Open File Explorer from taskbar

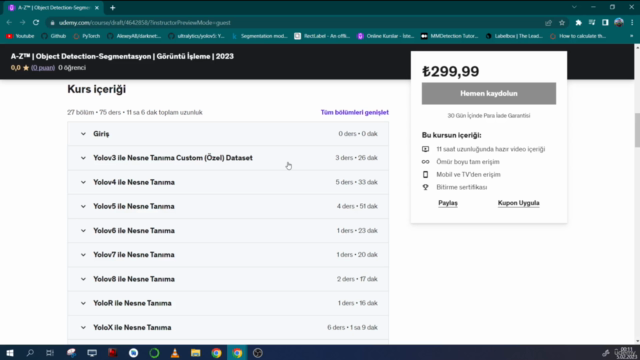pyautogui.click(x=196, y=353)
